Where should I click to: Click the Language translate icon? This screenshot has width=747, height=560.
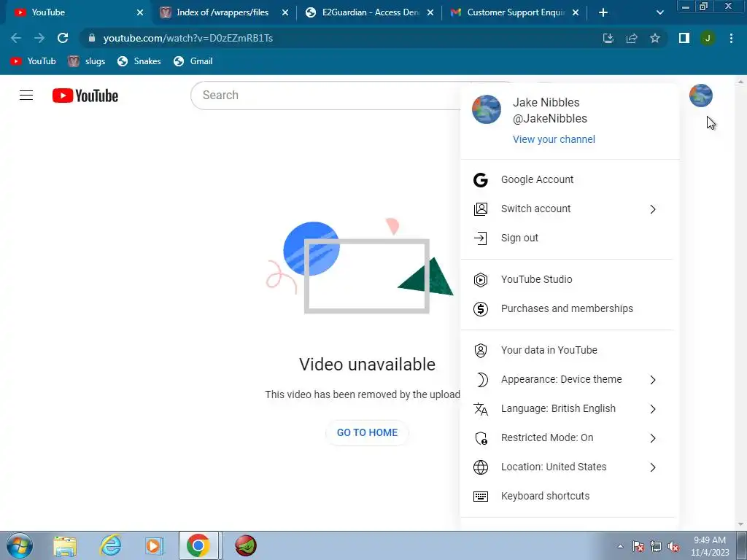tap(480, 409)
